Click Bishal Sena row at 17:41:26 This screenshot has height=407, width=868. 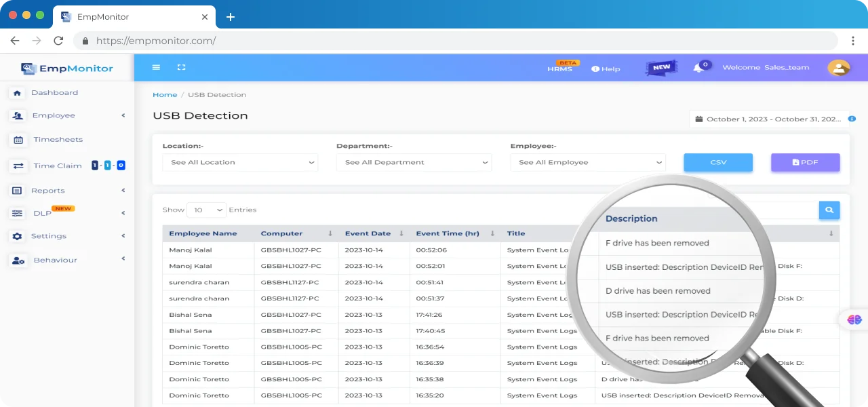click(500, 315)
